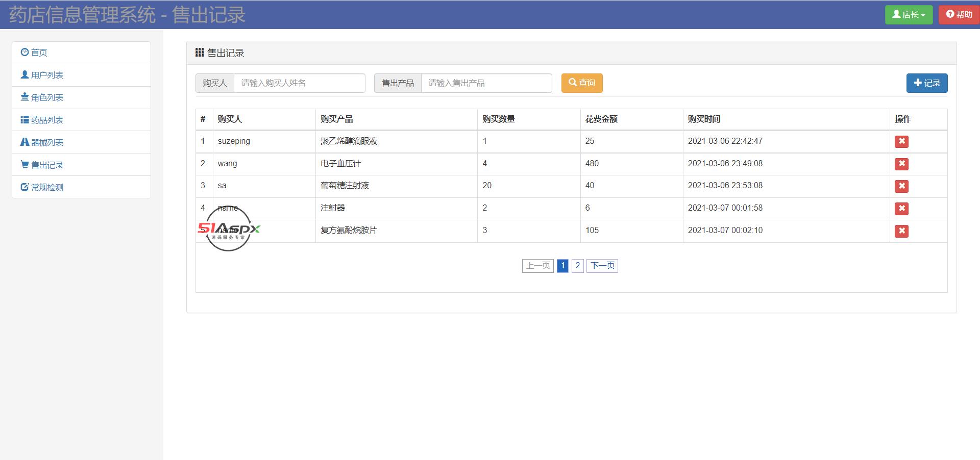Add a new record with 记录 button
The height and width of the screenshot is (460, 980).
click(x=926, y=83)
